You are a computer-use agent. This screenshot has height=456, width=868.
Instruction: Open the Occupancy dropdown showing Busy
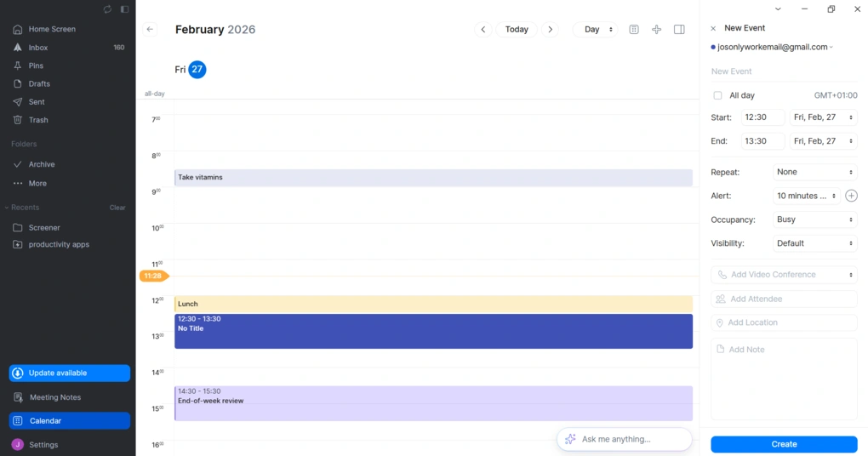[x=814, y=219]
